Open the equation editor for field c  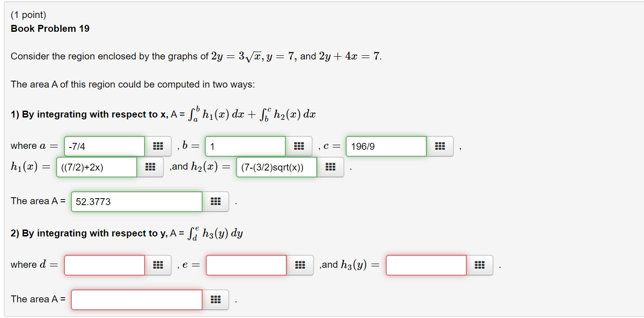[440, 146]
